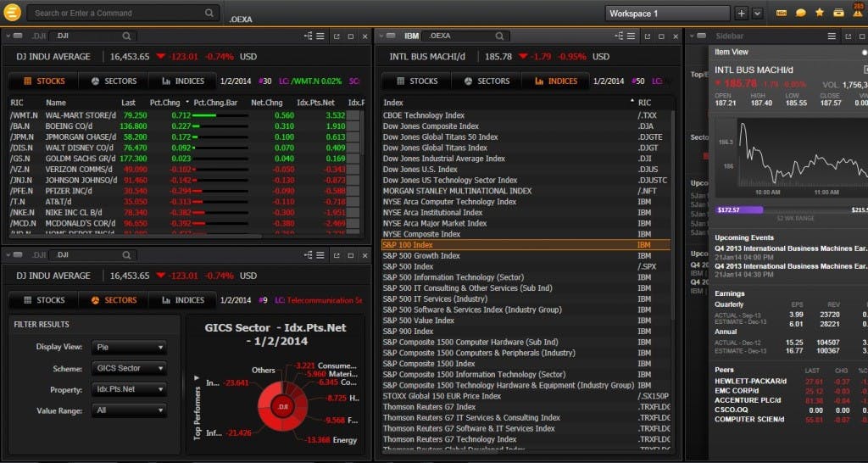The image size is (868, 463).
Task: Click the related-content tree icon in IBM panel
Action: 619,36
